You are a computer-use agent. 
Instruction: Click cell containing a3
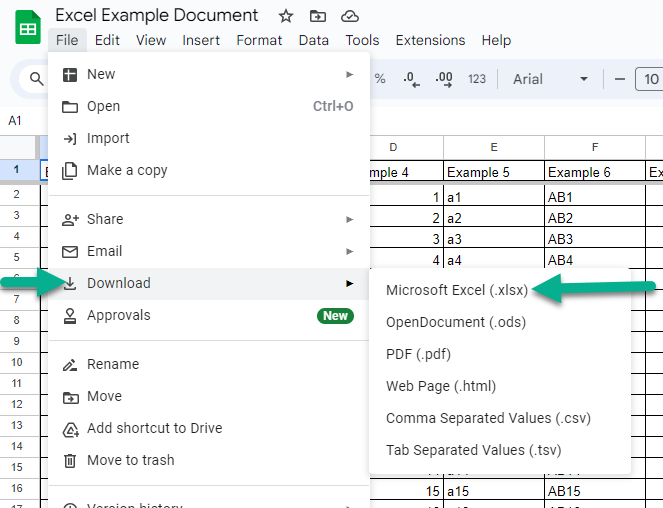(x=494, y=239)
